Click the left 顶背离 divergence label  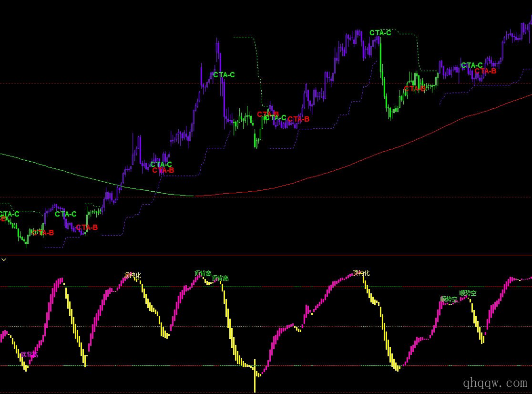coord(203,273)
